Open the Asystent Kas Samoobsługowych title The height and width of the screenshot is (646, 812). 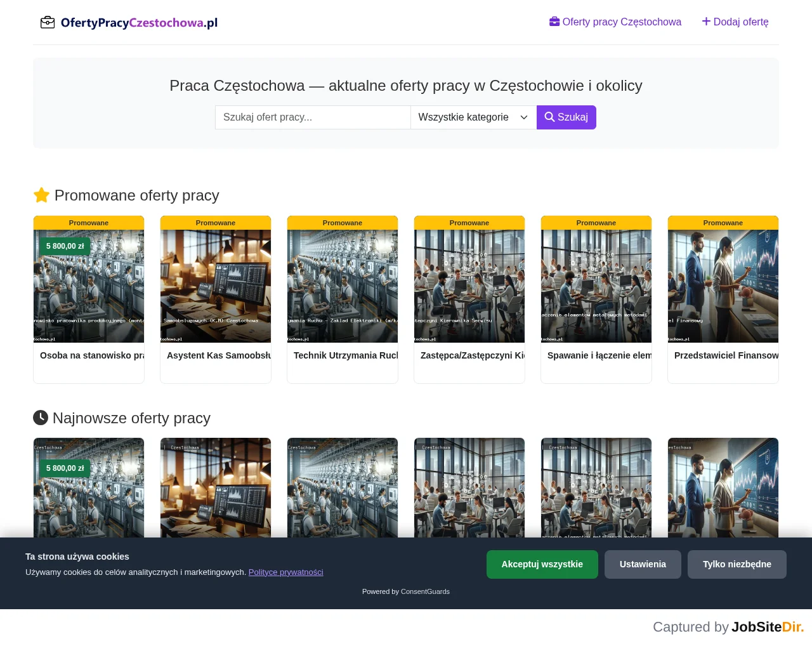[219, 355]
